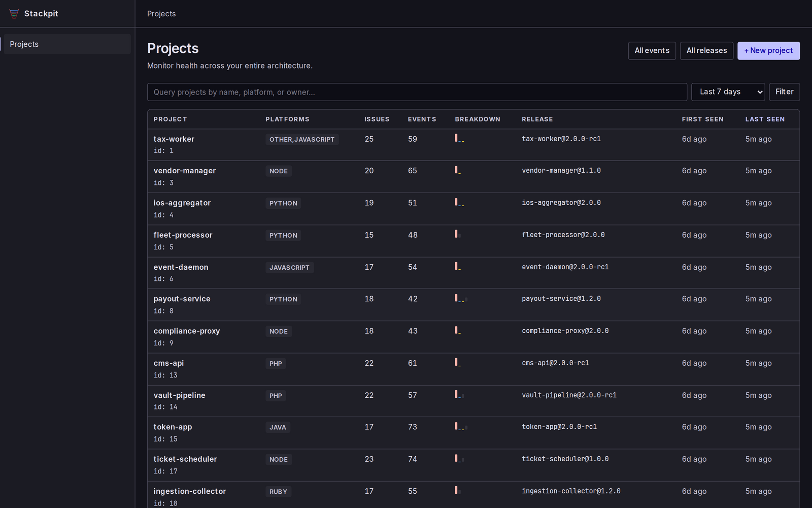
Task: Click release tax-worker@2.0.0-rc1
Action: [x=561, y=139]
